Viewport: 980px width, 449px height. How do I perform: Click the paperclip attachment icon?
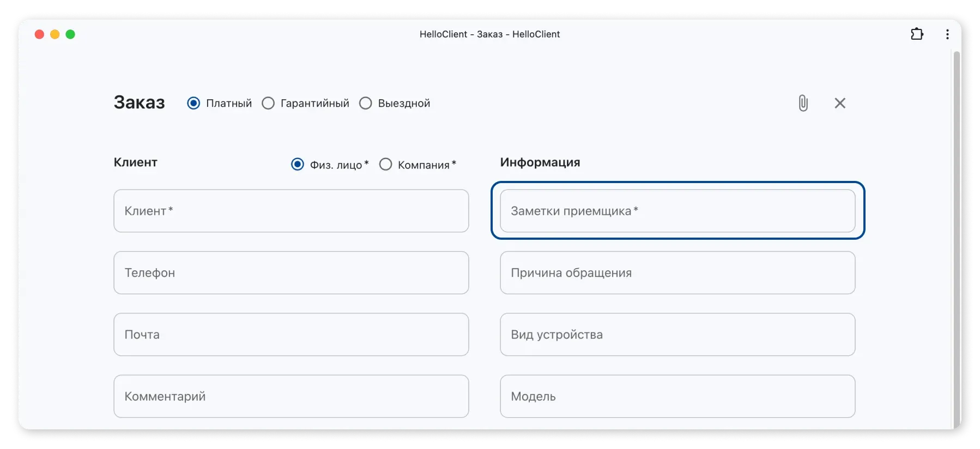coord(803,103)
